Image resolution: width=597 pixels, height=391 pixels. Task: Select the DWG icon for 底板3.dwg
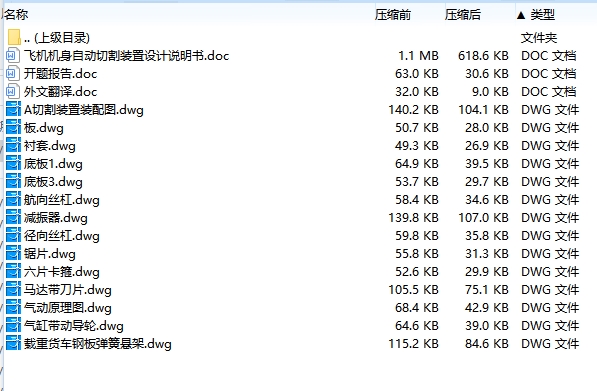(x=13, y=182)
